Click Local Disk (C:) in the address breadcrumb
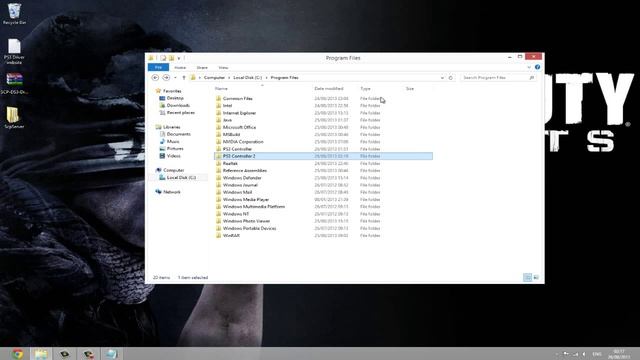This screenshot has width=640, height=360. [x=248, y=78]
